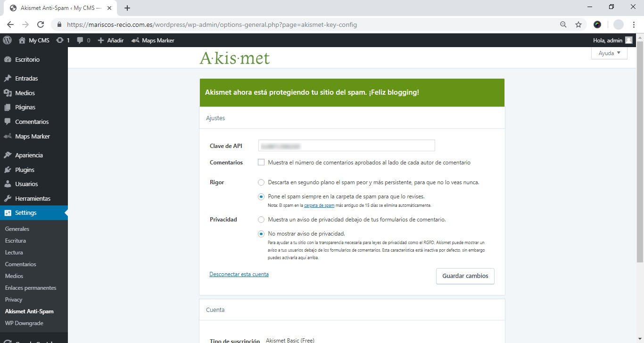Select 'No mostrar aviso de privacidad' option
The width and height of the screenshot is (644, 343).
tap(261, 233)
